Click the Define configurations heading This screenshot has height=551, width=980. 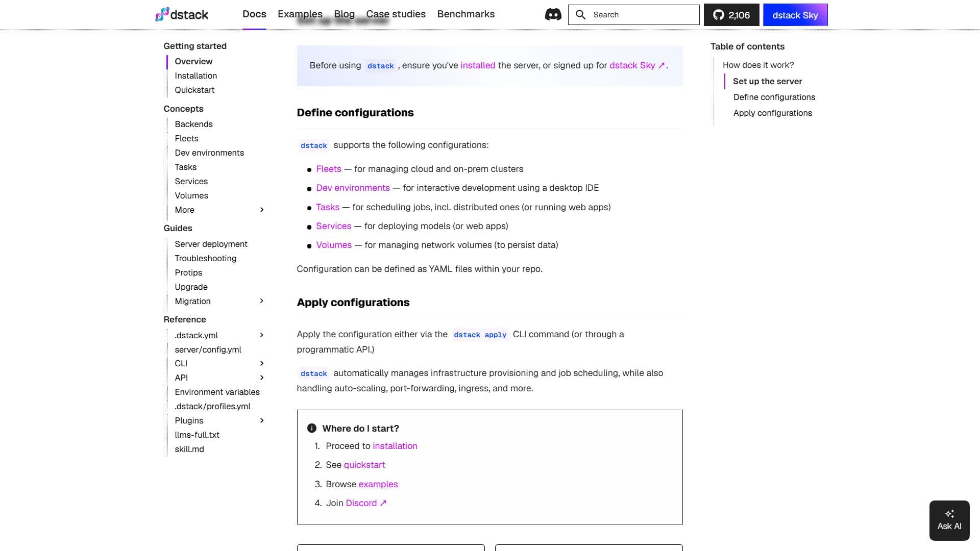coord(355,112)
